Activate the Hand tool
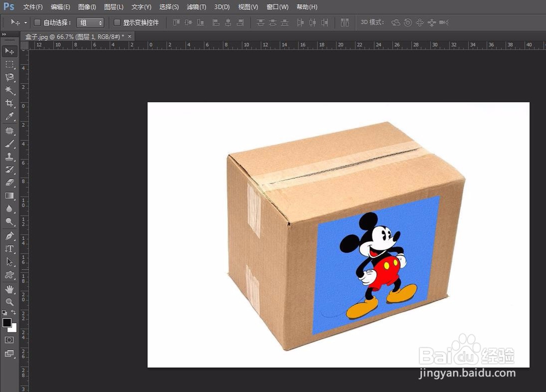Viewport: 546px width, 392px height. [9, 289]
